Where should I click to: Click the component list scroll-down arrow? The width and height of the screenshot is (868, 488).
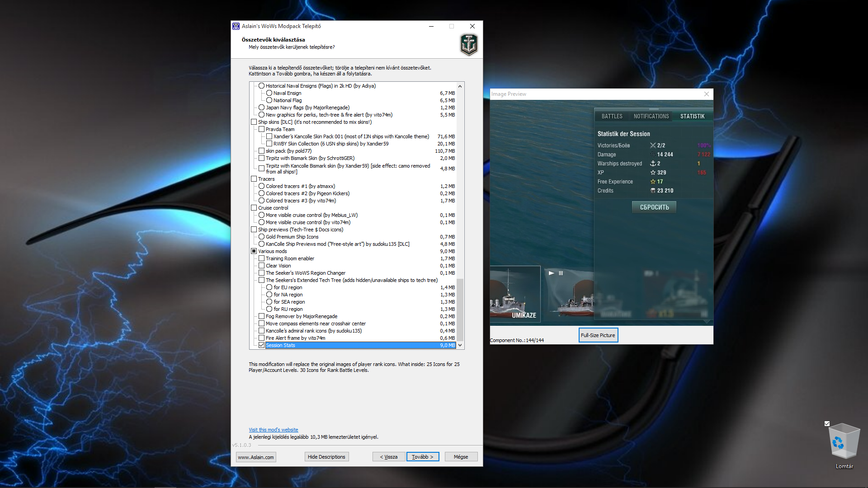tap(460, 345)
